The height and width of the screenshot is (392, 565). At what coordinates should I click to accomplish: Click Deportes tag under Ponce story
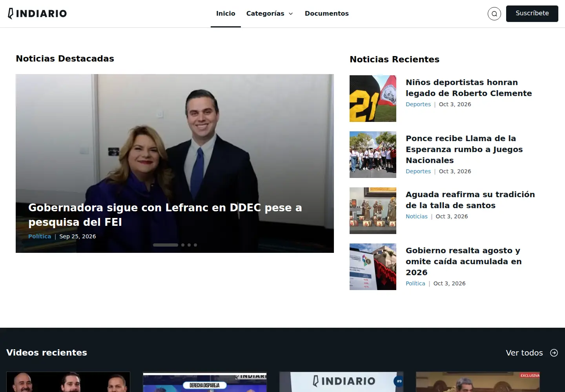click(x=418, y=171)
